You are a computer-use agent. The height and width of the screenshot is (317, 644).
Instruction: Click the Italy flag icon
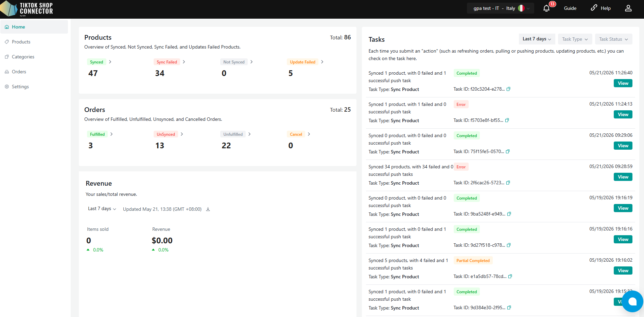pyautogui.click(x=521, y=8)
